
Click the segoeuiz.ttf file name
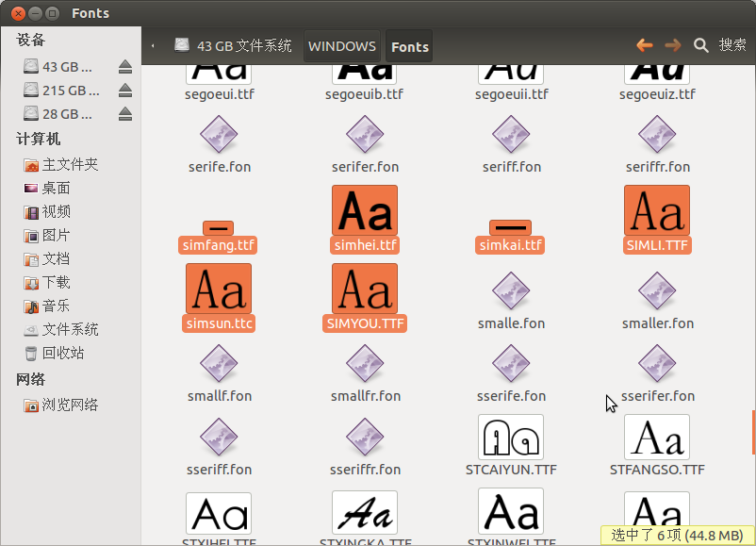(658, 93)
